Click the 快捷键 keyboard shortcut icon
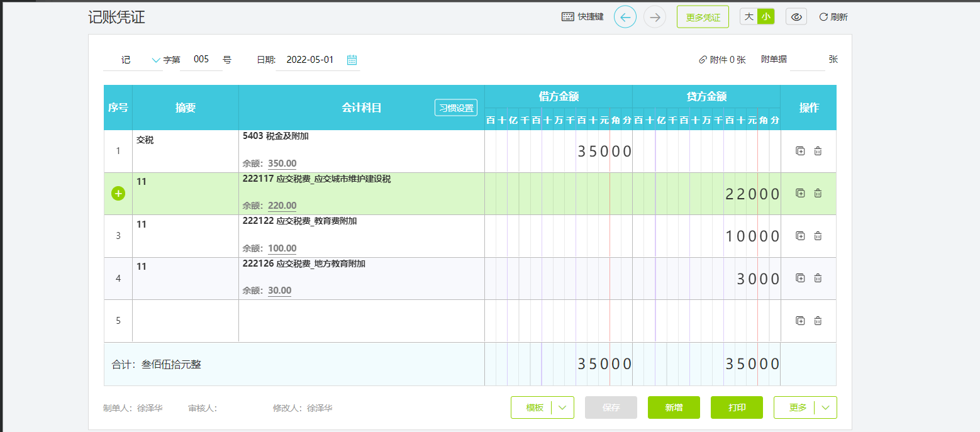980x432 pixels. [x=567, y=17]
